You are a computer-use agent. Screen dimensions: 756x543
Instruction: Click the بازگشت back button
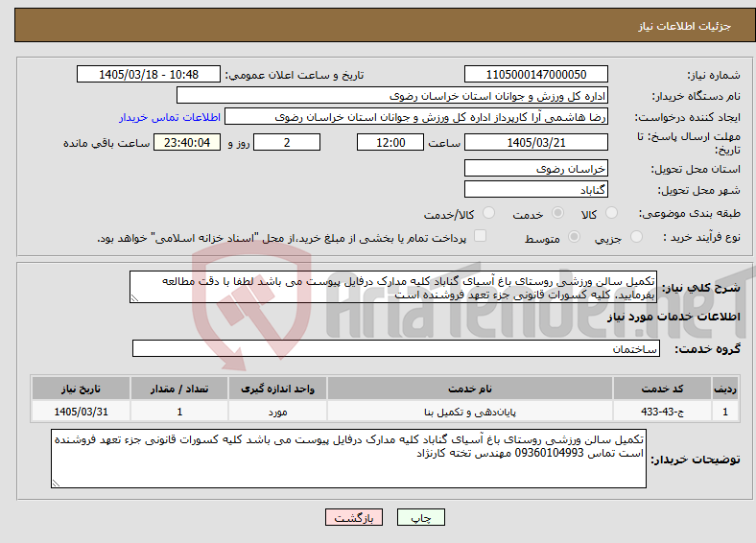(x=354, y=517)
